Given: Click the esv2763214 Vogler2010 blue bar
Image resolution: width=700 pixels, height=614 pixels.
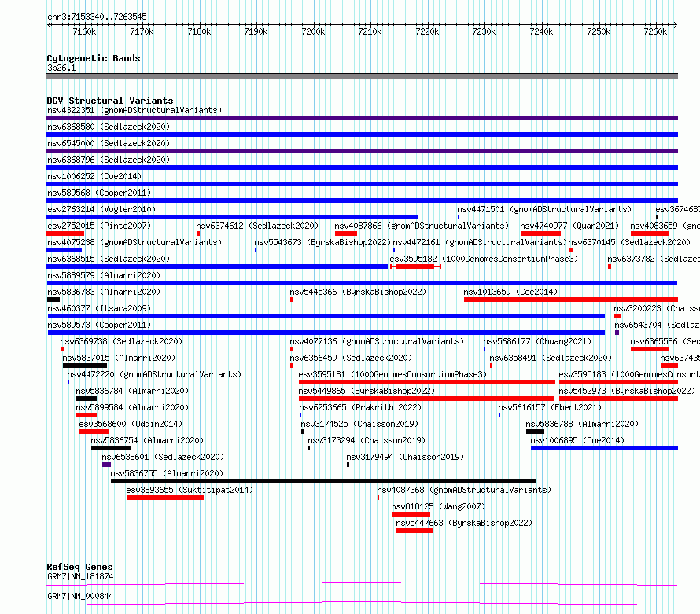Looking at the screenshot, I should coord(233,217).
